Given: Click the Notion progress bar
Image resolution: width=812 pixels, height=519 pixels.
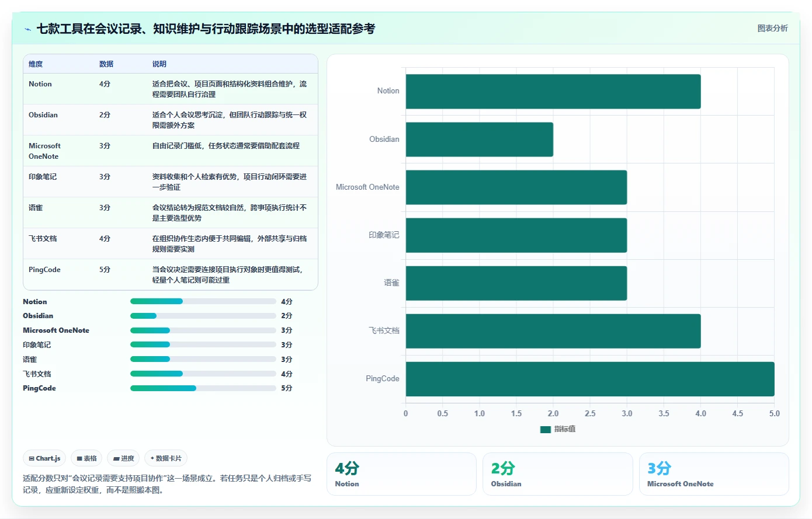Looking at the screenshot, I should 203,301.
